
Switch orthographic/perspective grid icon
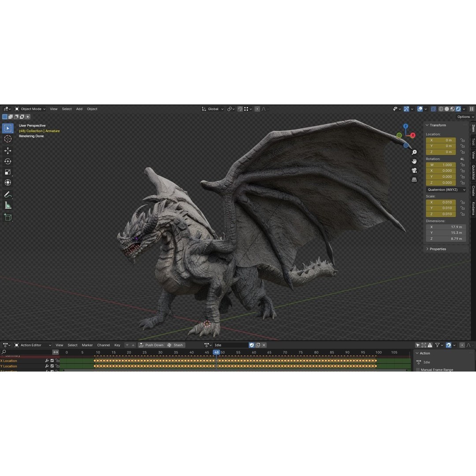coord(414,180)
